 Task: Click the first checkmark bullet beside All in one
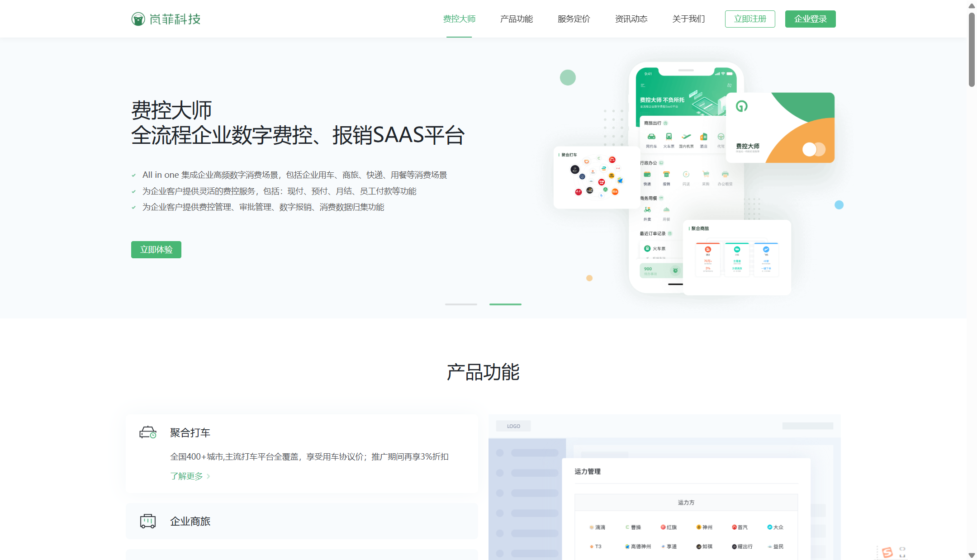click(133, 175)
